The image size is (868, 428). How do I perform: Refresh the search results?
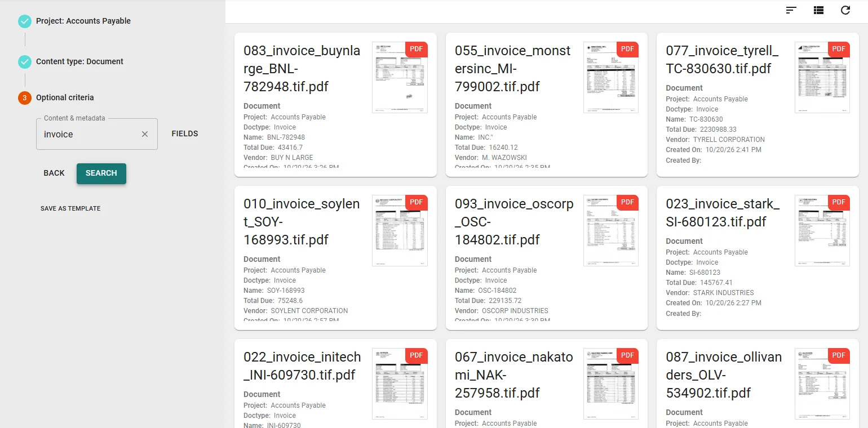pyautogui.click(x=845, y=10)
